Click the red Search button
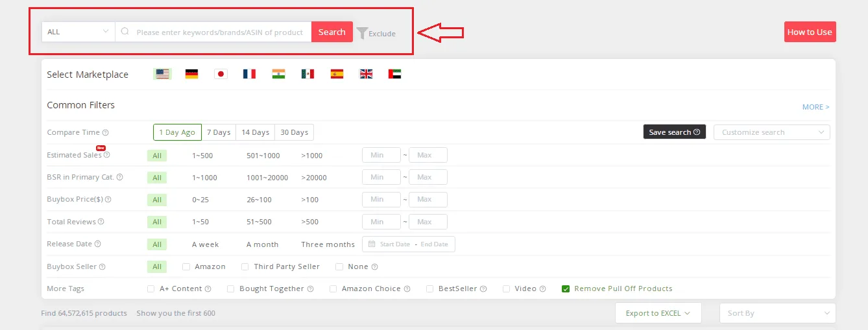 [332, 32]
